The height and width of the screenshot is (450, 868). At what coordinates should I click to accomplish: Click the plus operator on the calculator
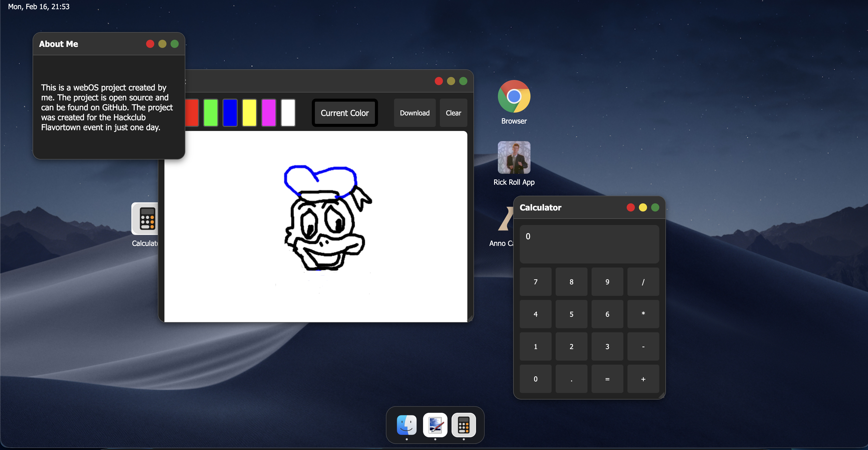pos(642,379)
